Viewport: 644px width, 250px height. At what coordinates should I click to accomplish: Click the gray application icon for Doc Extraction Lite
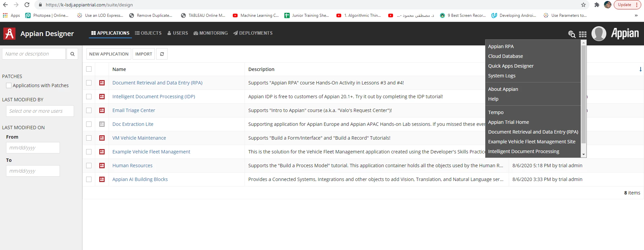pyautogui.click(x=102, y=124)
